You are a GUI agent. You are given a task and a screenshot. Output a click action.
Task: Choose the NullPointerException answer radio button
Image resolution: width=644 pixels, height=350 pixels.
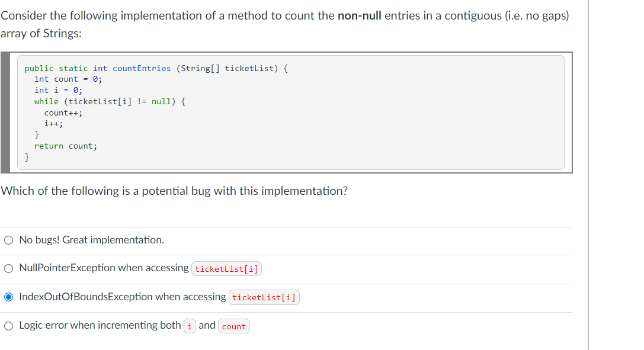(x=9, y=269)
